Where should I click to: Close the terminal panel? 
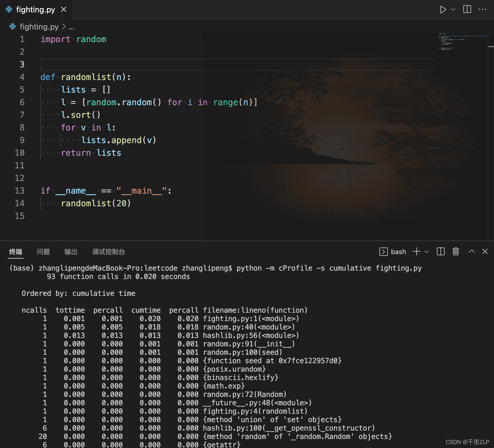pos(485,251)
